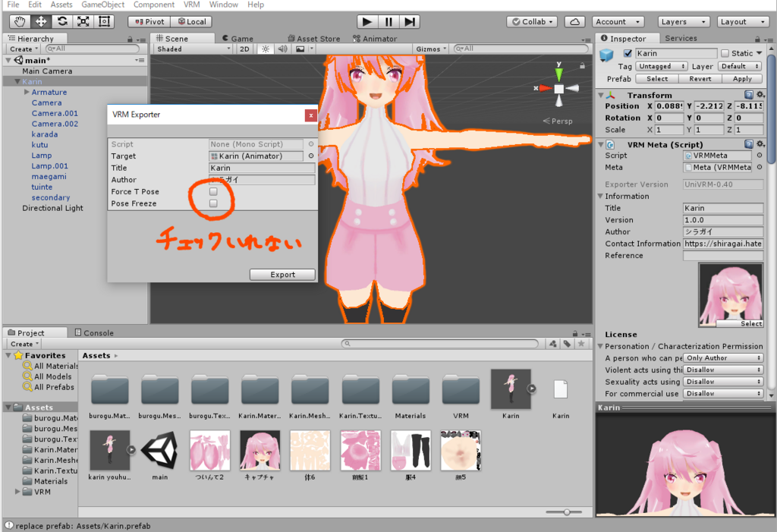Viewport: 777px width, 532px height.
Task: Open the Only Author permission dropdown
Action: coord(722,358)
